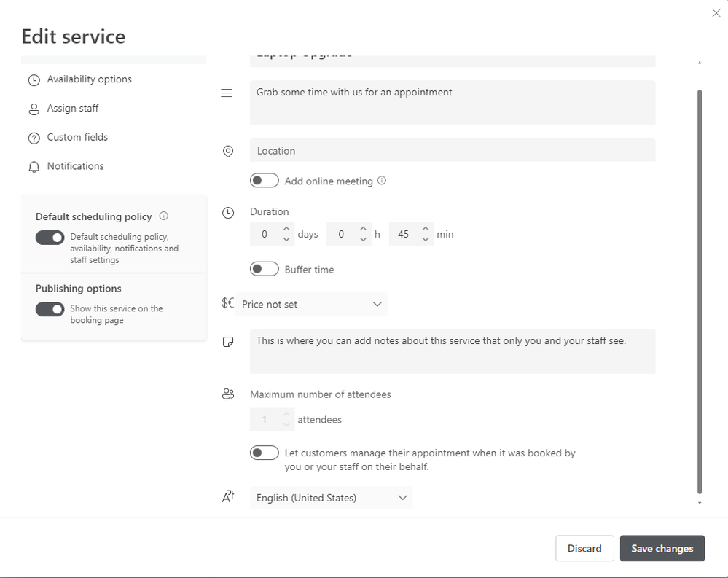Increase the duration minutes with up arrow
Viewport: 728px width, 578px height.
426,229
